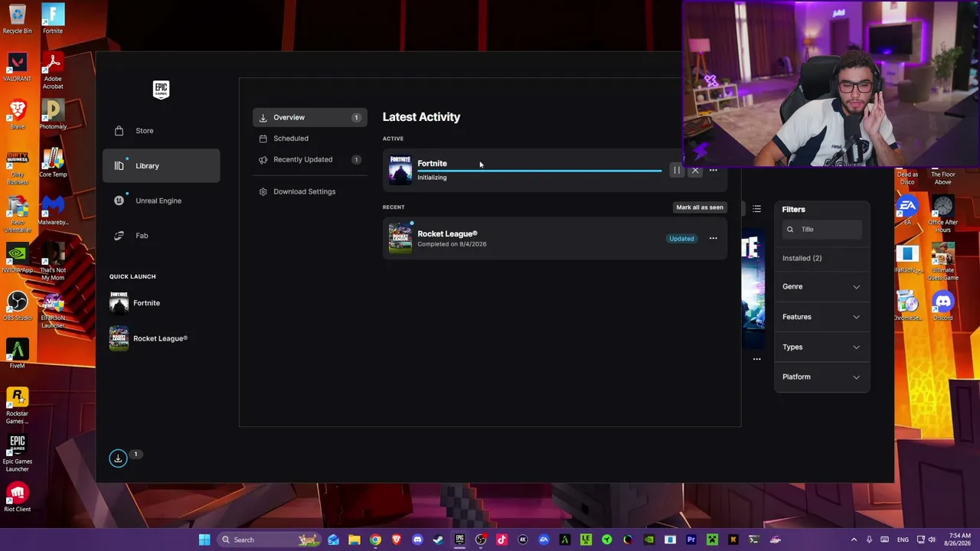The height and width of the screenshot is (551, 980).
Task: Click the Rocket League thumbnail in Recent
Action: [400, 238]
